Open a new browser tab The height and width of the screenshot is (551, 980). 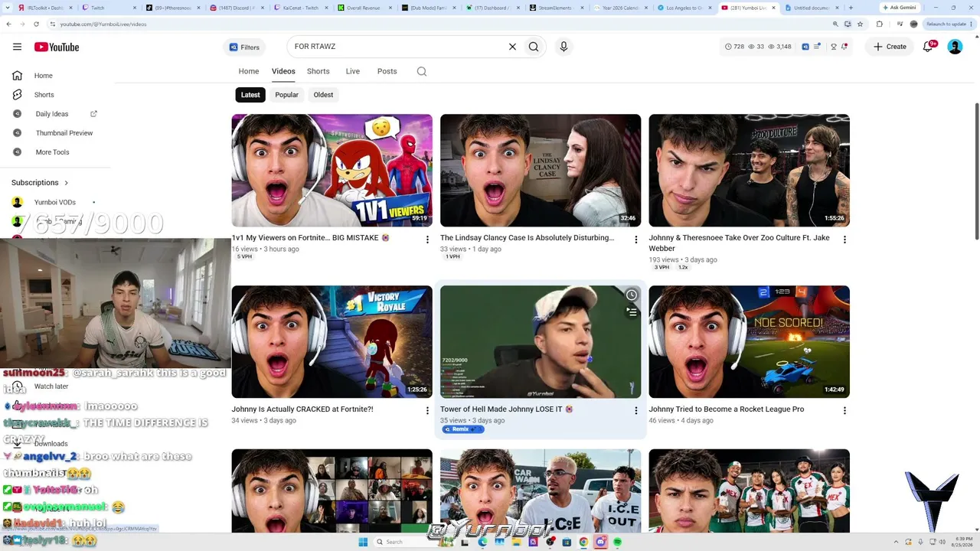pyautogui.click(x=851, y=8)
